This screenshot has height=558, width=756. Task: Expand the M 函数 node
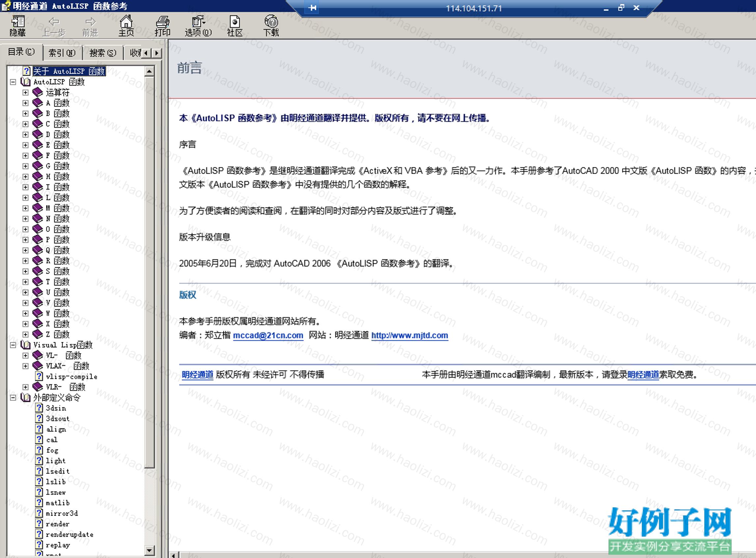[x=25, y=208]
